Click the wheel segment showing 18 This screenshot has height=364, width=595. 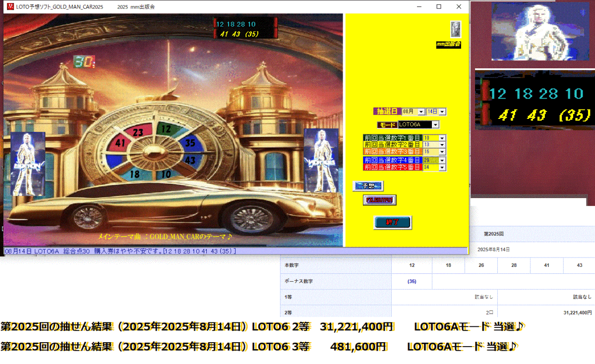pyautogui.click(x=134, y=174)
